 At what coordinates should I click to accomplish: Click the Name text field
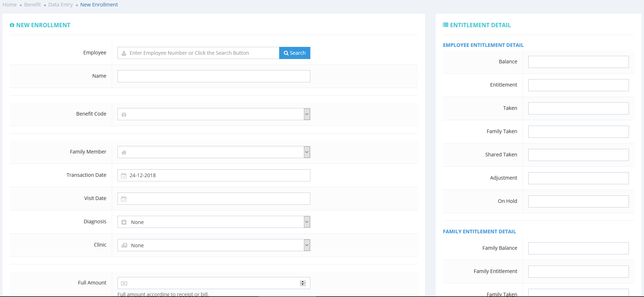click(214, 76)
